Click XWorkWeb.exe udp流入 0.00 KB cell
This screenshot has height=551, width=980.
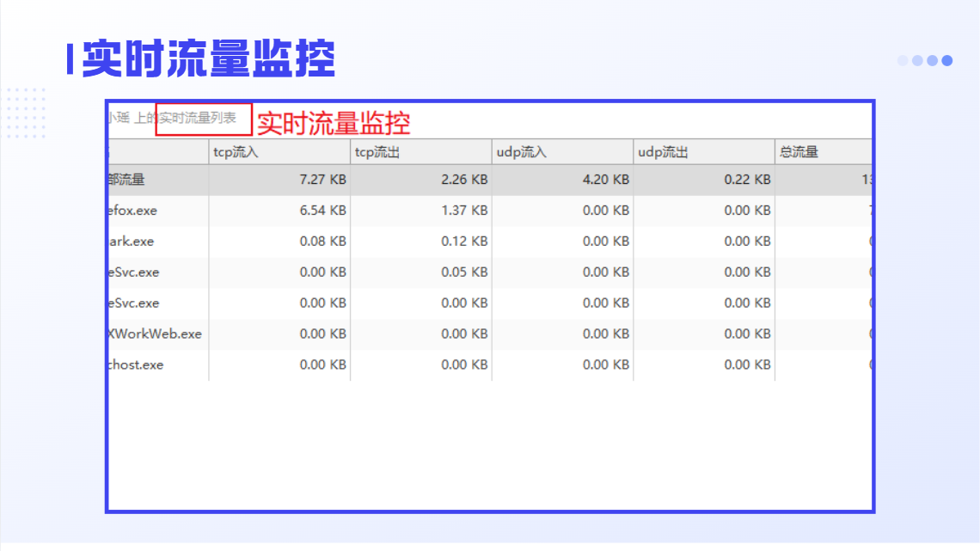[x=562, y=334]
